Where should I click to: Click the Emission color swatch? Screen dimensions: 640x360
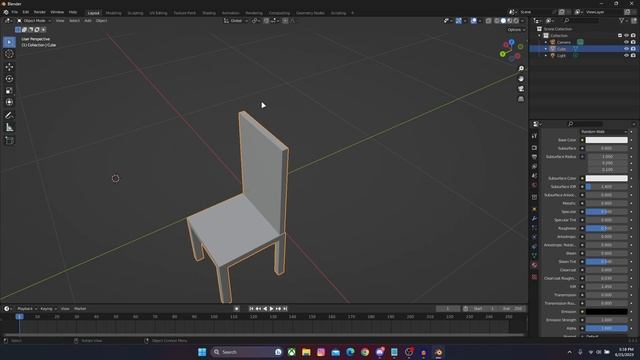pos(607,312)
